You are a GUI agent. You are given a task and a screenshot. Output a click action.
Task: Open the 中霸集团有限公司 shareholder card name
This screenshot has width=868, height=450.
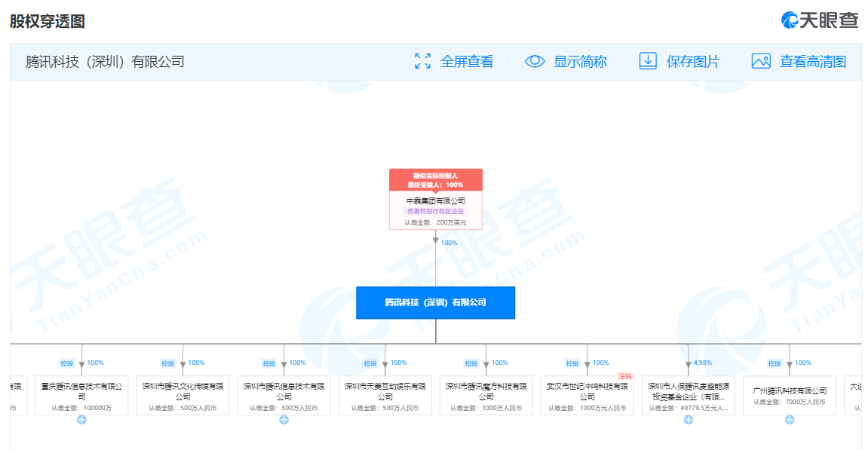tap(436, 201)
